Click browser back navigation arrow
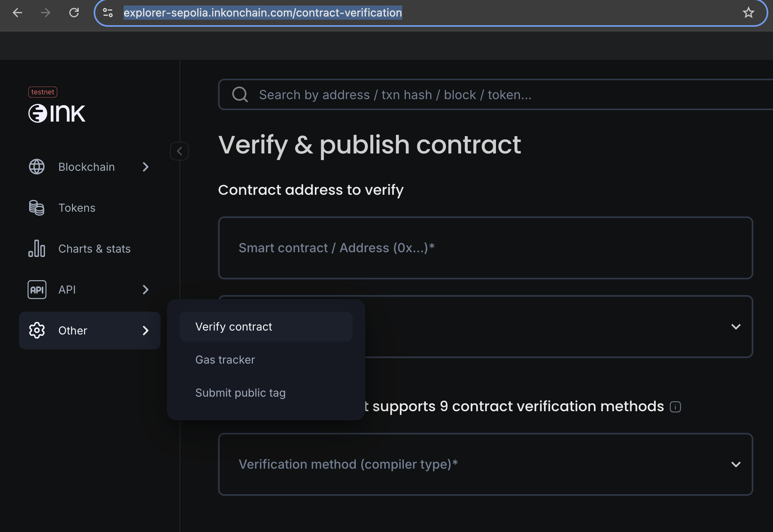 pos(17,12)
